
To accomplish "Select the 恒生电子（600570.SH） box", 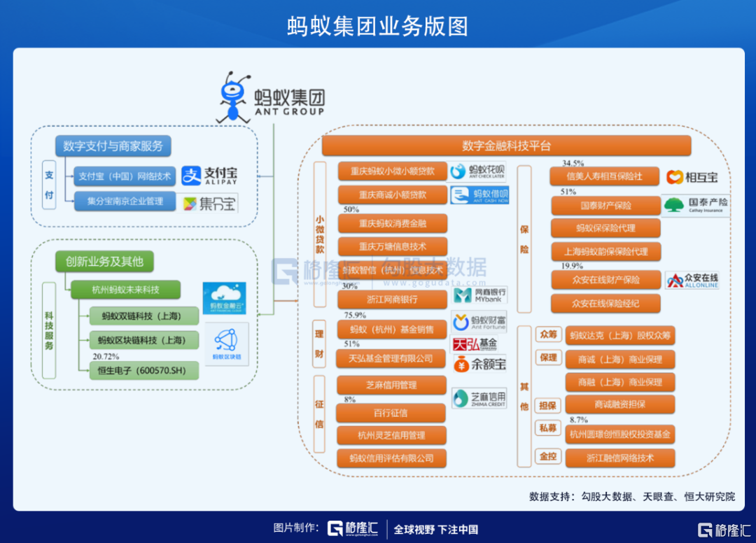I will 143,370.
